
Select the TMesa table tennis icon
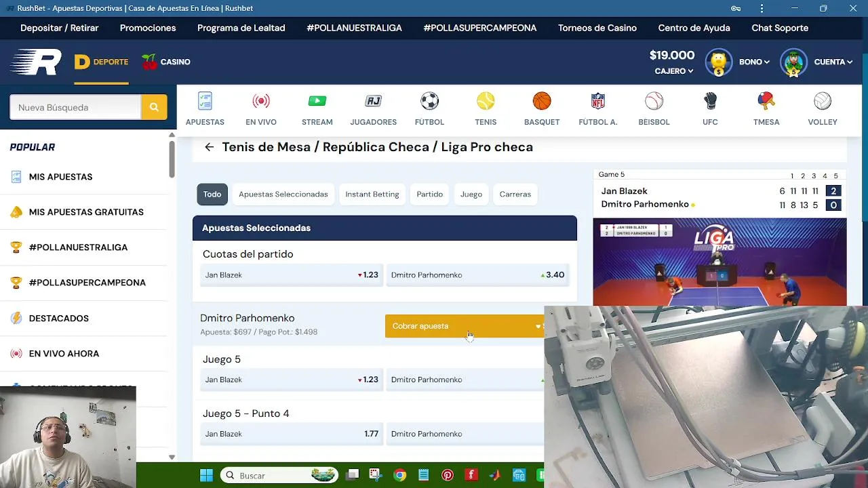(766, 101)
